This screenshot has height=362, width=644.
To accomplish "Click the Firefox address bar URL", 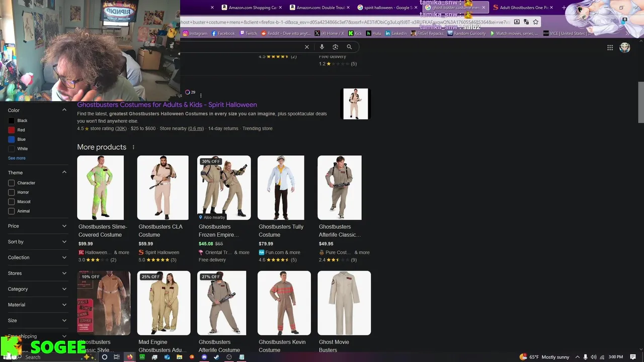I will pos(345,22).
